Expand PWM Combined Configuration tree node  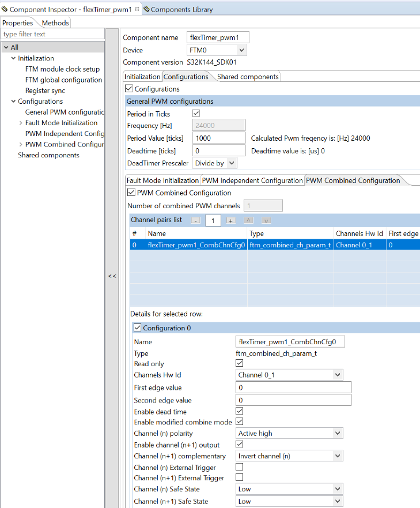21,145
